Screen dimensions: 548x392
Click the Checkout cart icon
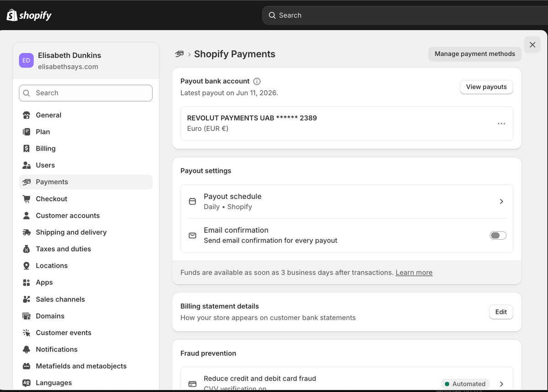26,199
